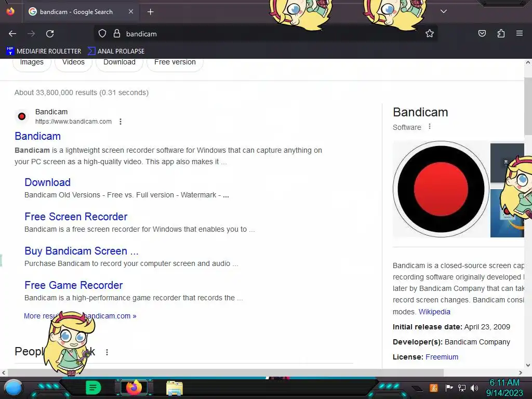Open MEDIAFIRE ROULETTER bookmark
Viewport: 532px width, 399px height.
pyautogui.click(x=44, y=51)
